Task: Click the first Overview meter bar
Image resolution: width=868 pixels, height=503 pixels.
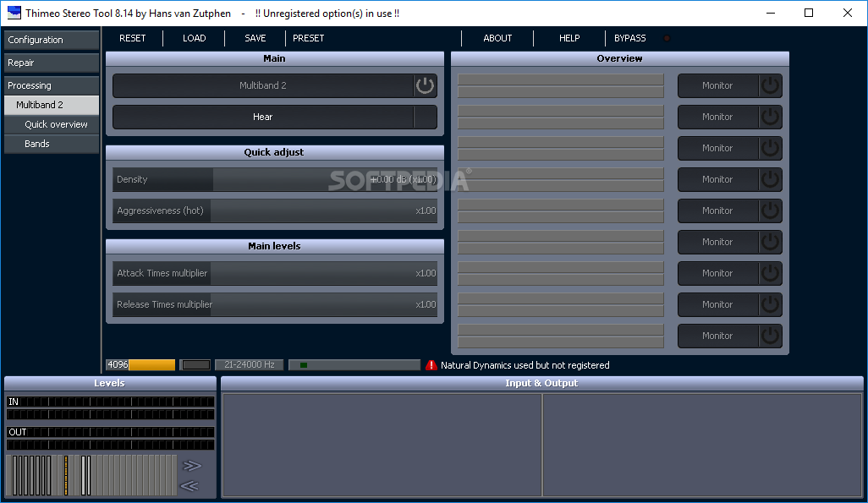Action: click(x=561, y=85)
